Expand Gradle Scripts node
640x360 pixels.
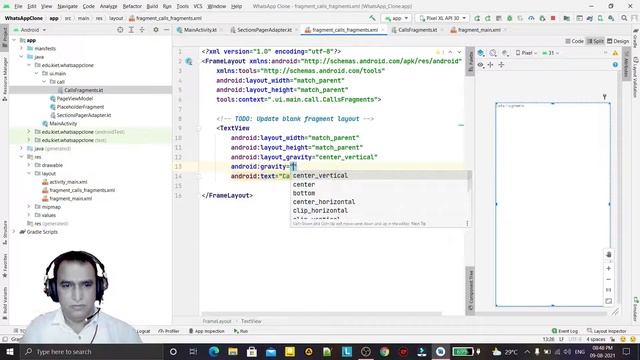point(14,231)
